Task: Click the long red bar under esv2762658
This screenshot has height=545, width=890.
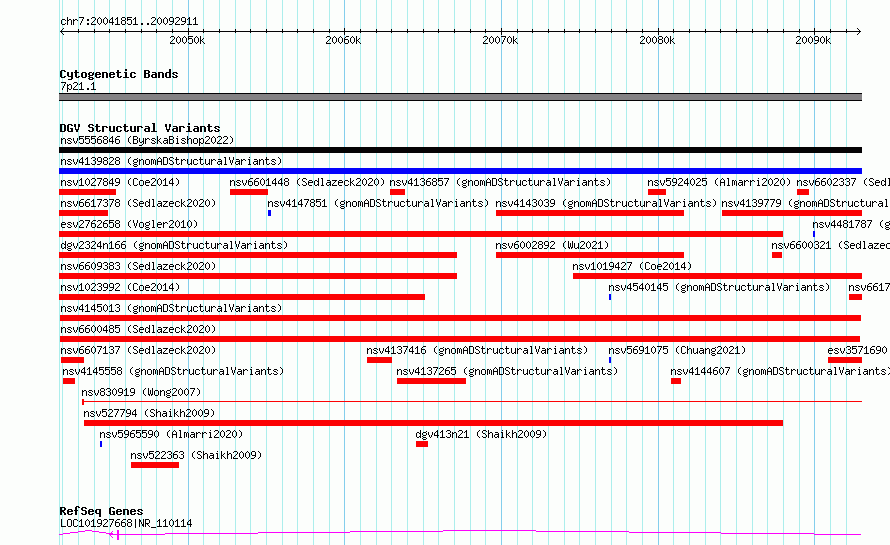Action: click(x=421, y=234)
